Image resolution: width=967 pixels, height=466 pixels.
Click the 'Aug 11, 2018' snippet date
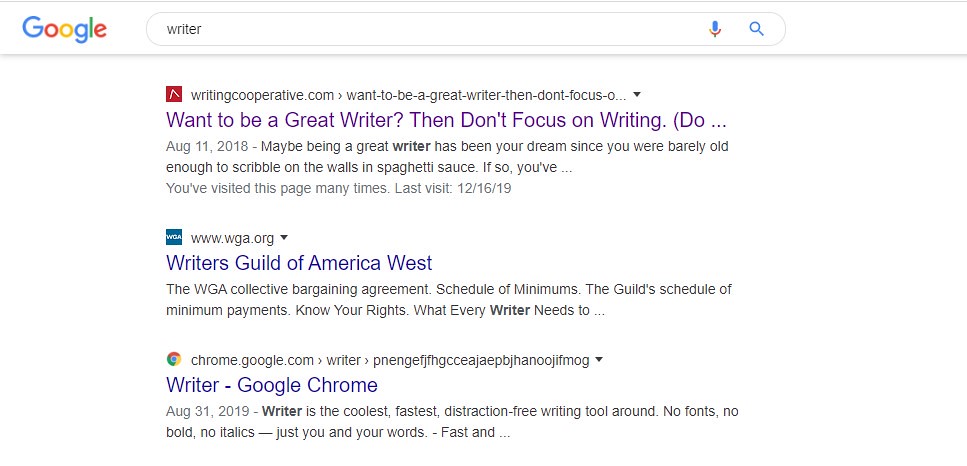point(207,147)
